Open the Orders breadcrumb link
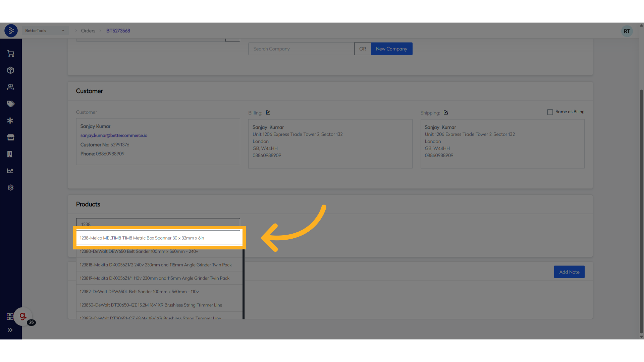 click(x=88, y=31)
